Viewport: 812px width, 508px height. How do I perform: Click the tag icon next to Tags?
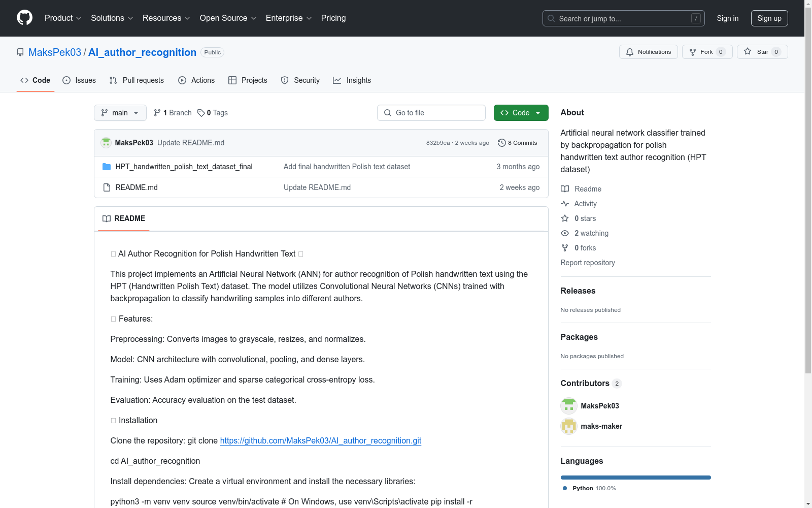pos(201,113)
